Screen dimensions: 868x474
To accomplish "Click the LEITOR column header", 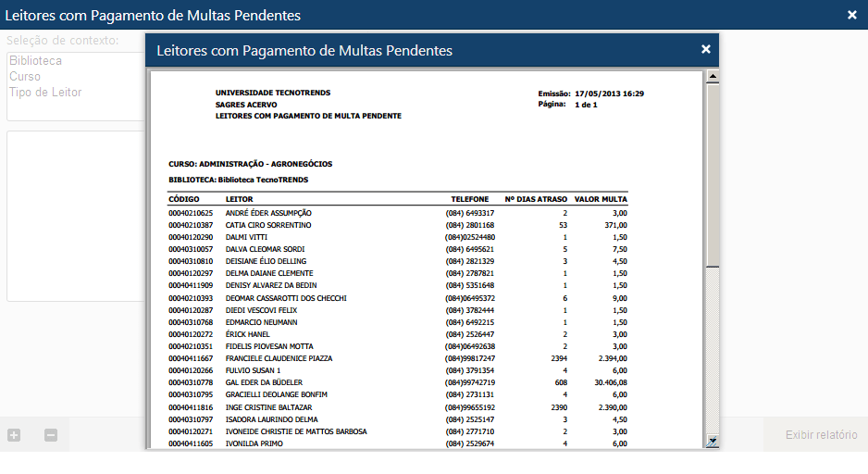I will [239, 199].
